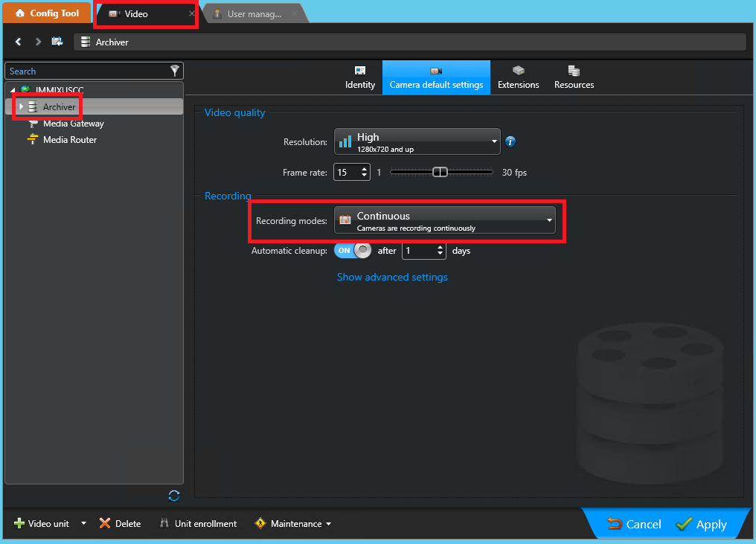This screenshot has width=756, height=544.
Task: Collapse the IMMIXUSCC server node
Action: 13,92
